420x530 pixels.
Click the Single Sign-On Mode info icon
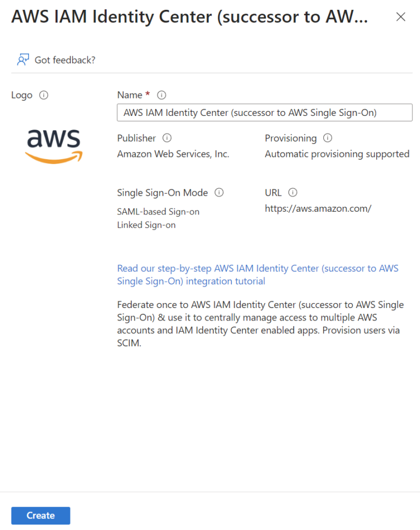tap(219, 193)
